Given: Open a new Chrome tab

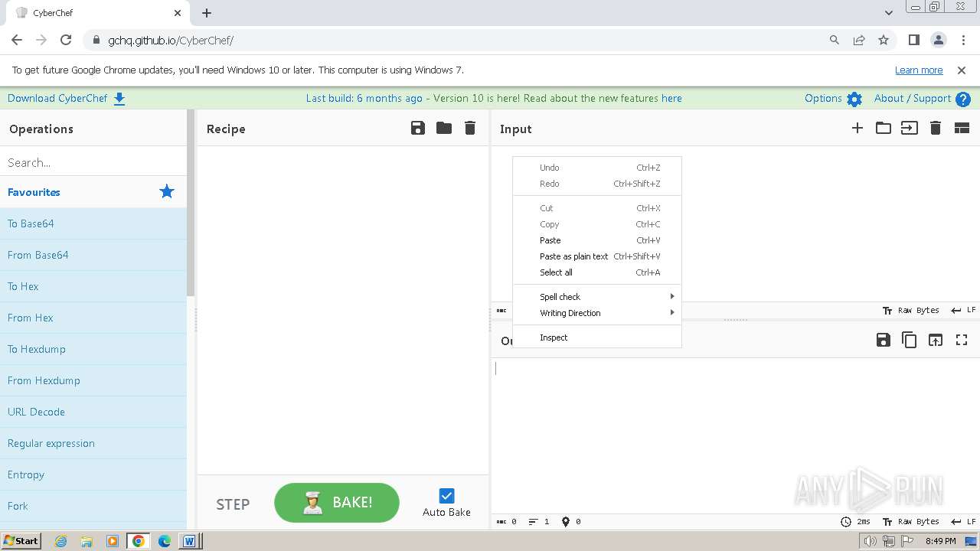Looking at the screenshot, I should (207, 13).
